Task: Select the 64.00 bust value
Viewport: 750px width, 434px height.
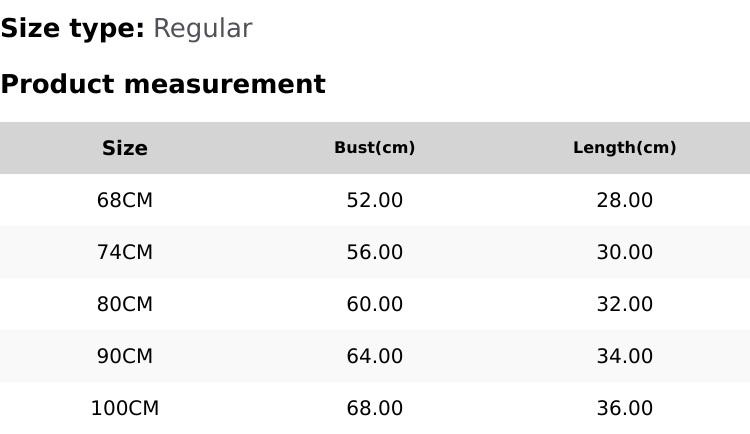Action: click(x=375, y=356)
